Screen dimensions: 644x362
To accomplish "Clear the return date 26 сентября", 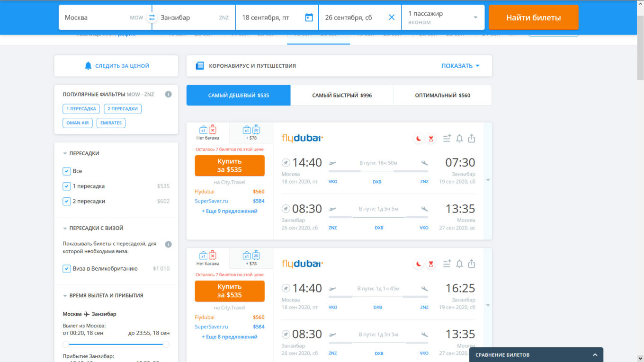I will (x=392, y=18).
